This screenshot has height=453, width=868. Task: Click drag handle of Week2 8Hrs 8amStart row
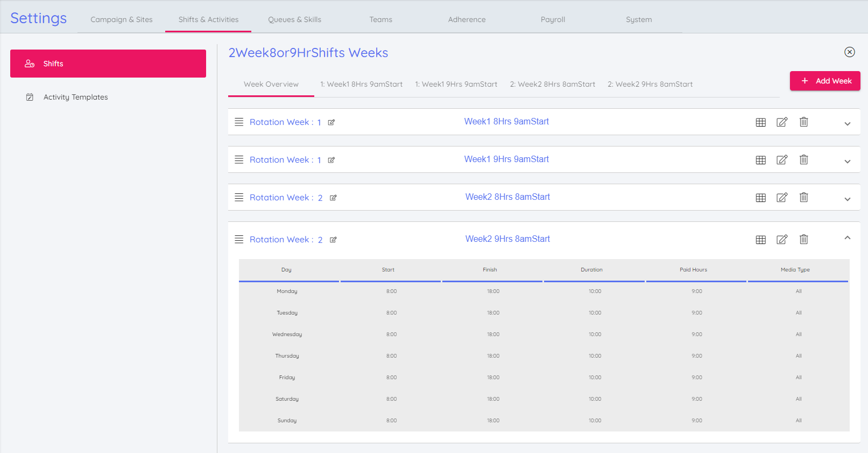pos(239,198)
